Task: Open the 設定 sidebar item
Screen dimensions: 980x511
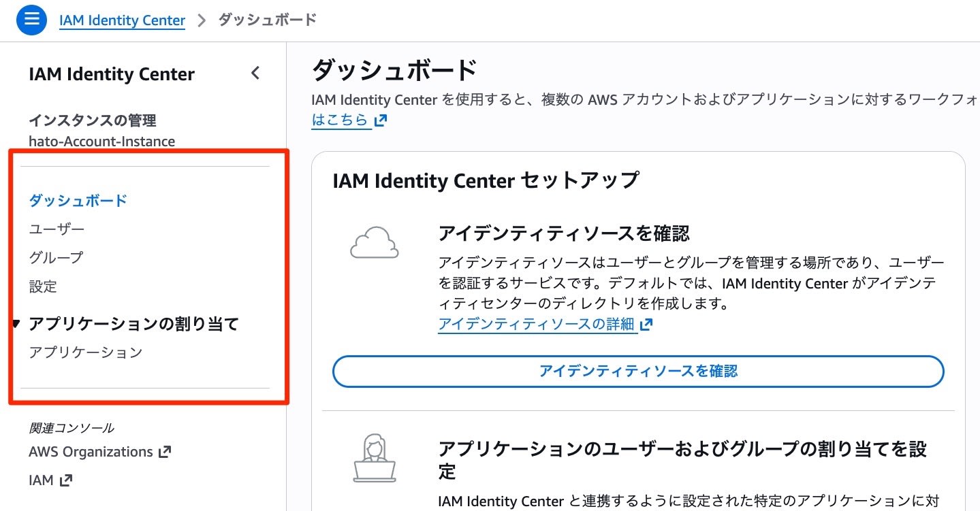Action: pyautogui.click(x=43, y=286)
